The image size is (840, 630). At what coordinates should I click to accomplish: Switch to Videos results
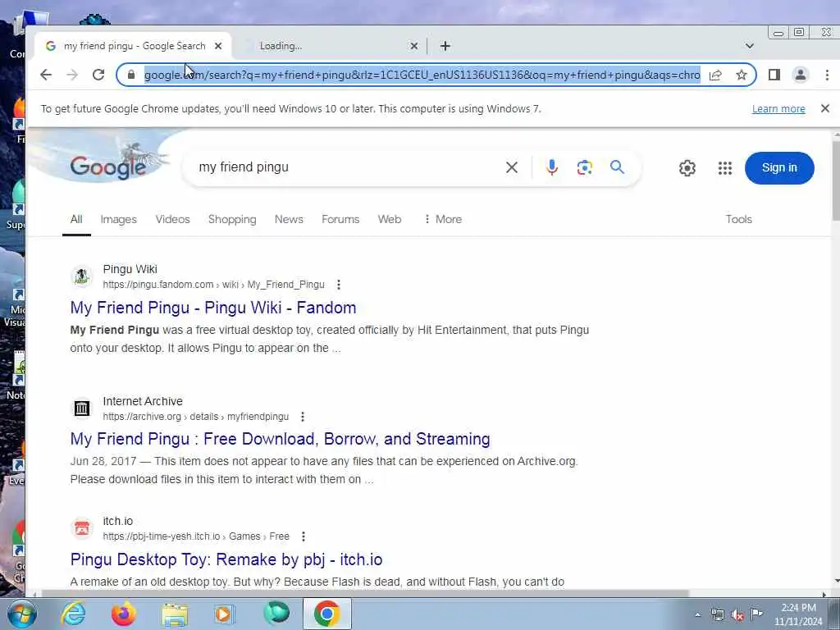(x=172, y=219)
